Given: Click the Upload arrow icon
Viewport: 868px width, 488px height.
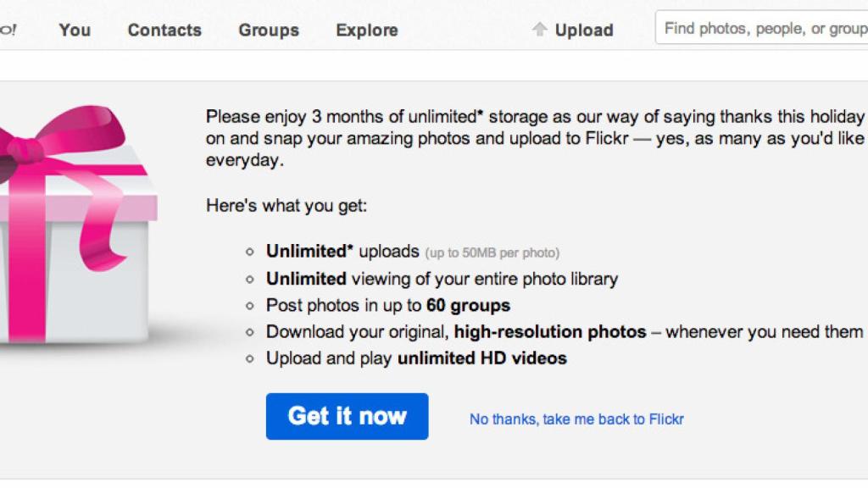Looking at the screenshot, I should pyautogui.click(x=539, y=30).
